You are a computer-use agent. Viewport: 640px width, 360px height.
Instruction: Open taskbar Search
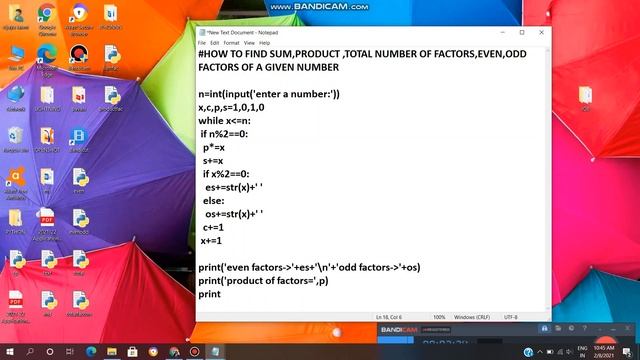pyautogui.click(x=30, y=351)
